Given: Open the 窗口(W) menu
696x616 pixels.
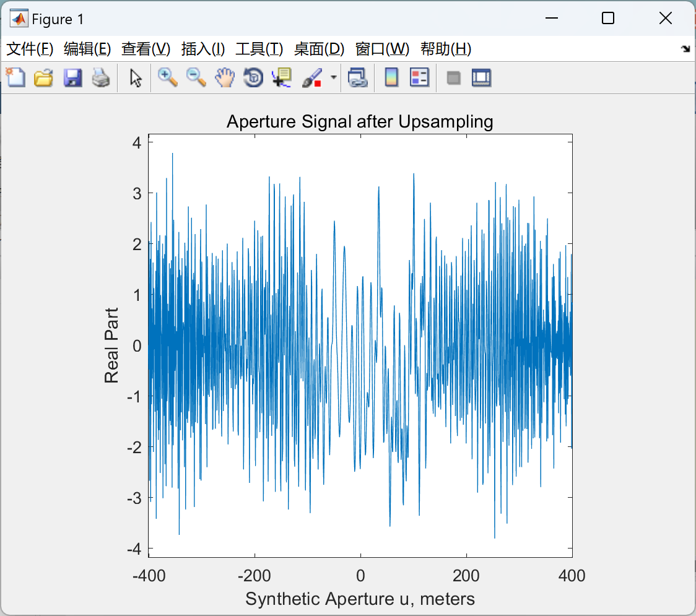Looking at the screenshot, I should tap(382, 49).
